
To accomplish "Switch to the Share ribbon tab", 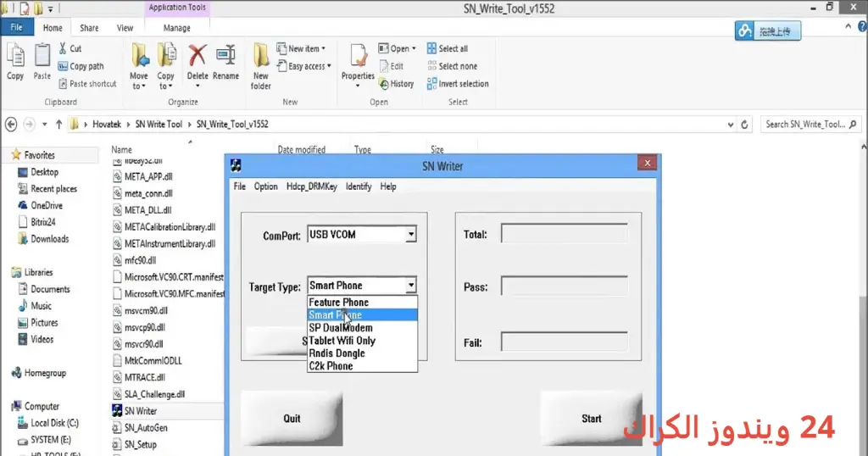I will [89, 28].
